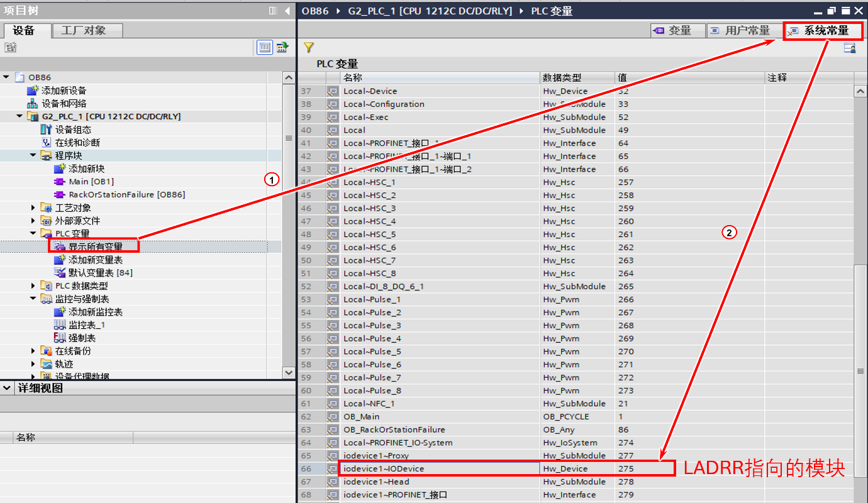Collapse the 程序块 folder
The height and width of the screenshot is (503, 868).
(33, 155)
